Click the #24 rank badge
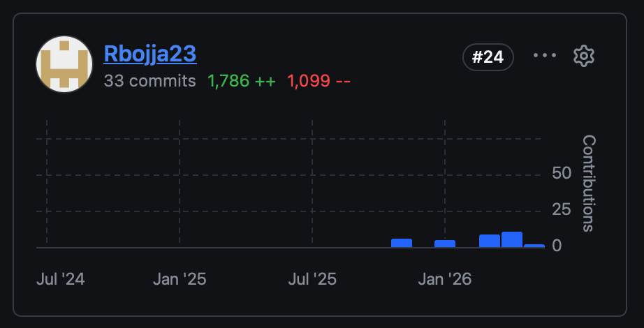This screenshot has width=644, height=328. 488,57
